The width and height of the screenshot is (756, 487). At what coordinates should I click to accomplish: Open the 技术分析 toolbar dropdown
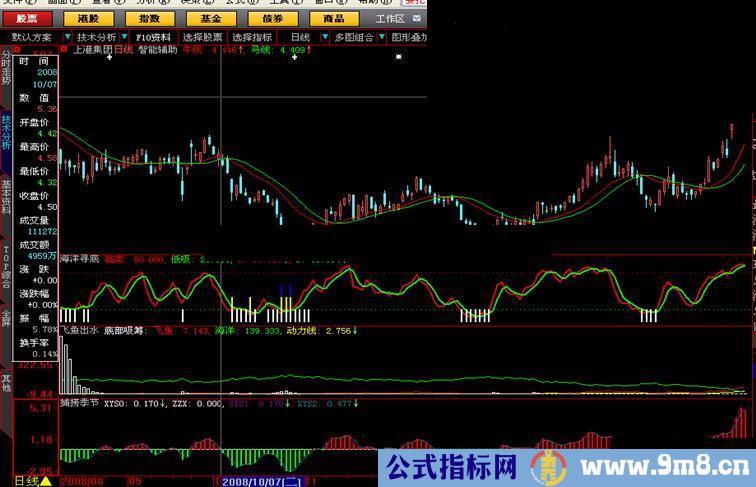pos(98,37)
